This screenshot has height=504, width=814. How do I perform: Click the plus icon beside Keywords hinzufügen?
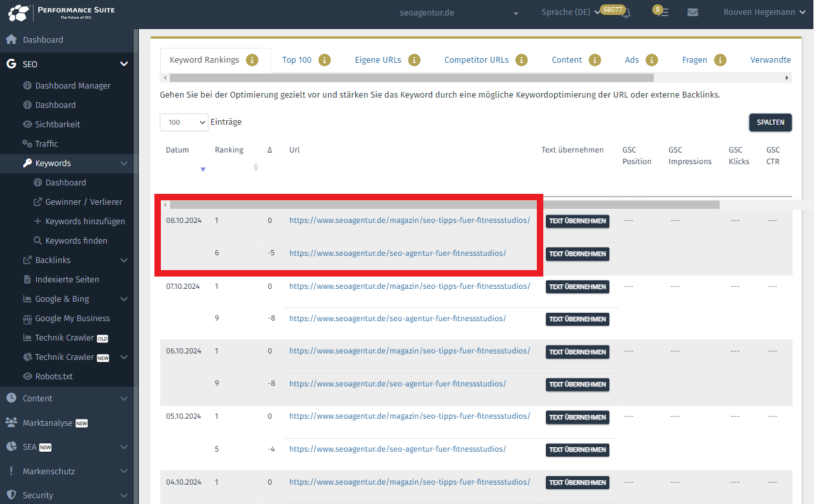pyautogui.click(x=37, y=221)
